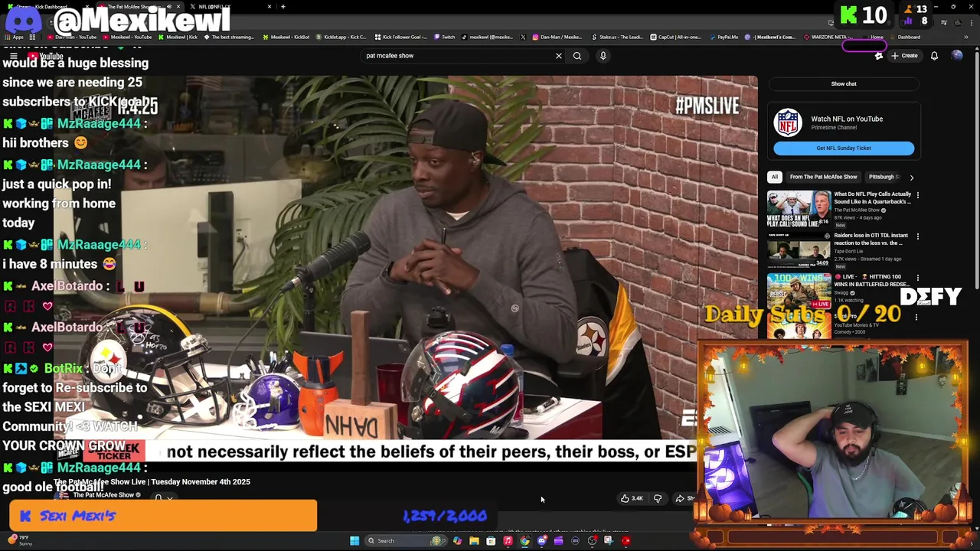Image resolution: width=980 pixels, height=551 pixels.
Task: Open the Dashboard bookmark
Action: [x=905, y=37]
